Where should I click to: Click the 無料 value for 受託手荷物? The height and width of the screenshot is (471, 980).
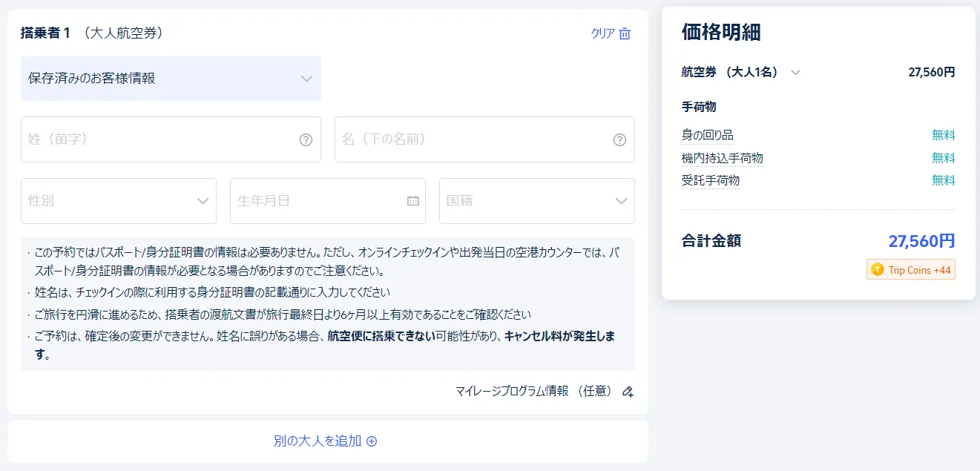click(944, 180)
